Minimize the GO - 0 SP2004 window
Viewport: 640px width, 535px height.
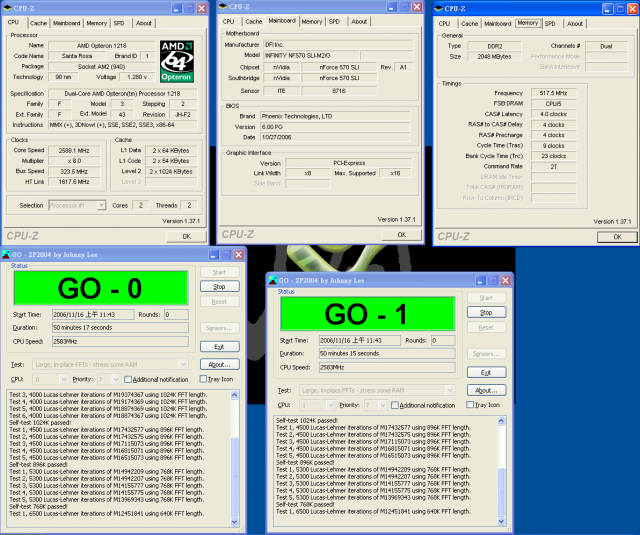tap(214, 255)
